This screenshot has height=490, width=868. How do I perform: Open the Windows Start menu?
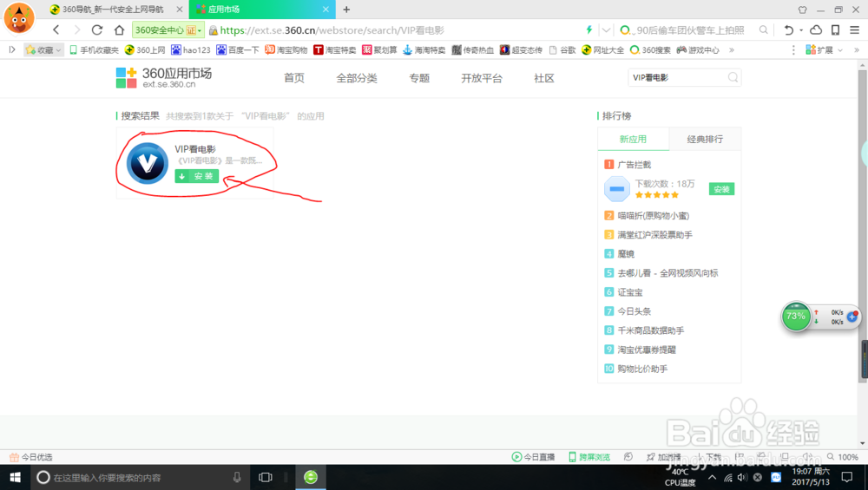click(15, 477)
